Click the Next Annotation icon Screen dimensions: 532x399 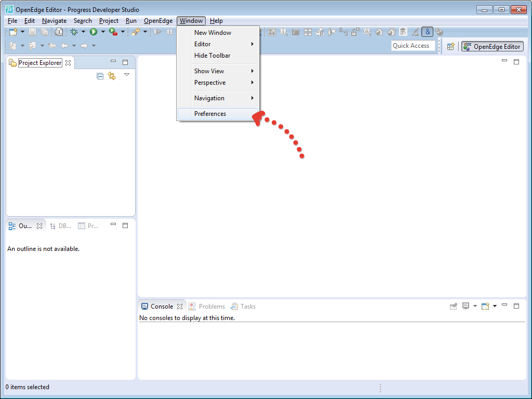[x=13, y=46]
